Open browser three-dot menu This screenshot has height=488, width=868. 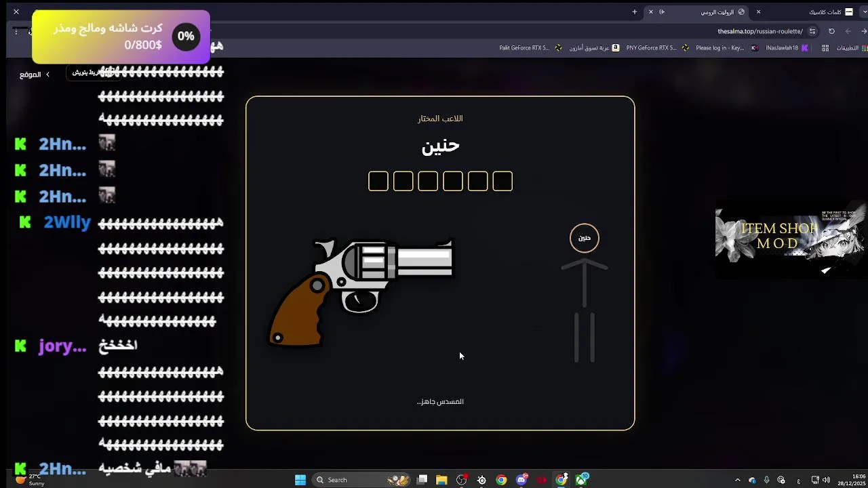[x=16, y=31]
